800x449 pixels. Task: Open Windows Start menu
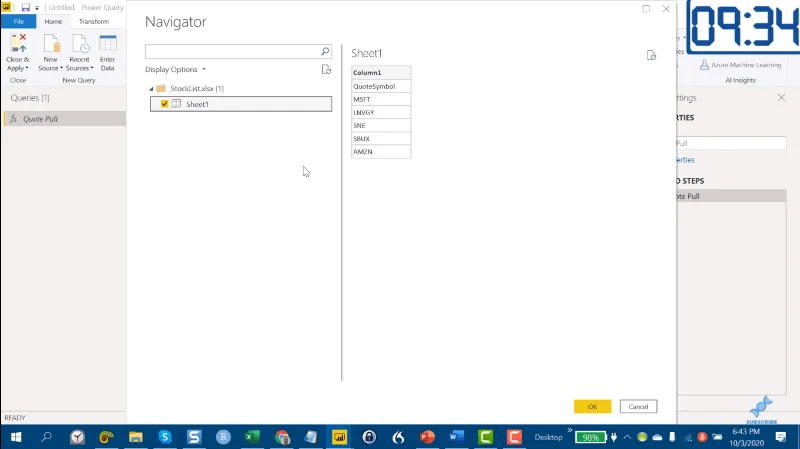tap(16, 437)
